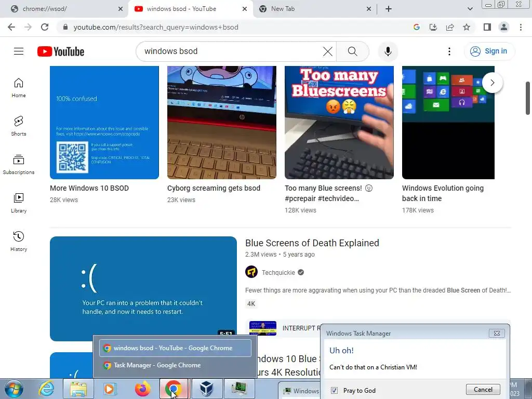Go to the YouTube logo homepage
This screenshot has width=532, height=399.
(x=61, y=51)
